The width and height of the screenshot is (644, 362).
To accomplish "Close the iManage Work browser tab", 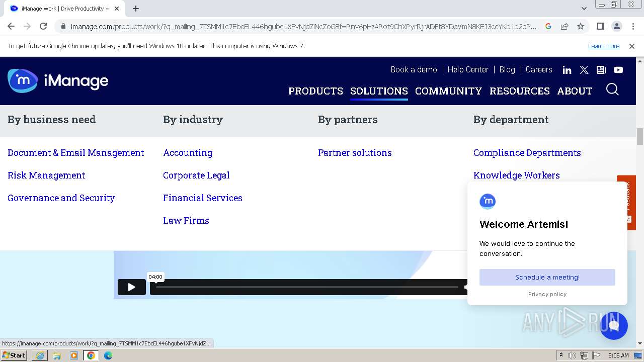I will (x=117, y=9).
